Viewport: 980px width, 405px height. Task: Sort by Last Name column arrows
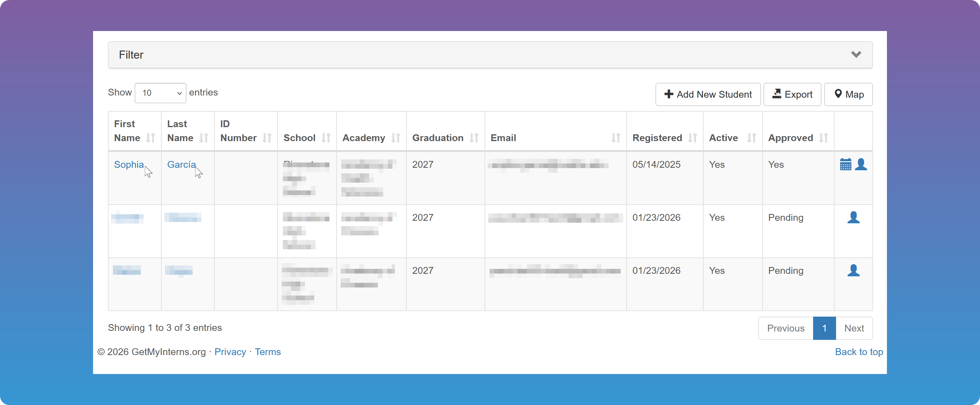(x=204, y=138)
